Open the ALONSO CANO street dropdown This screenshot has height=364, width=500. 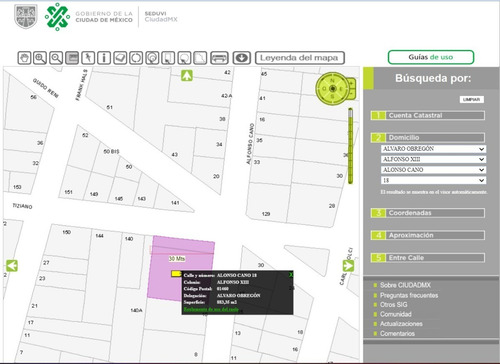pyautogui.click(x=433, y=170)
